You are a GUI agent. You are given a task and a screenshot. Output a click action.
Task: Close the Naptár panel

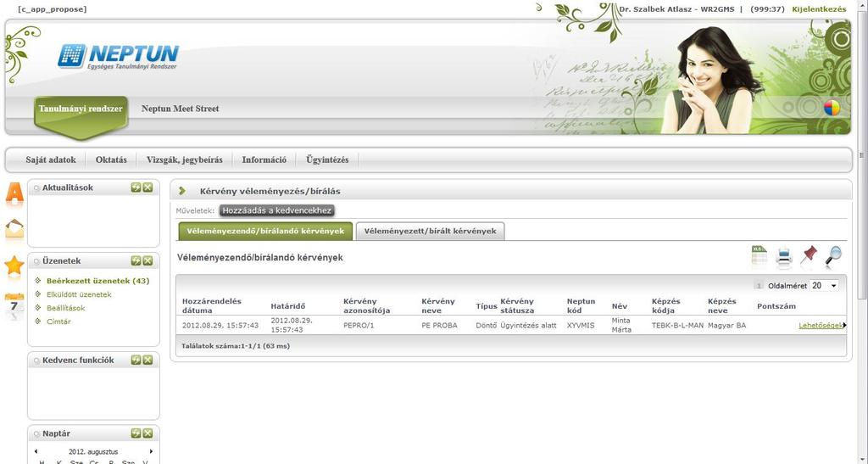[147, 433]
